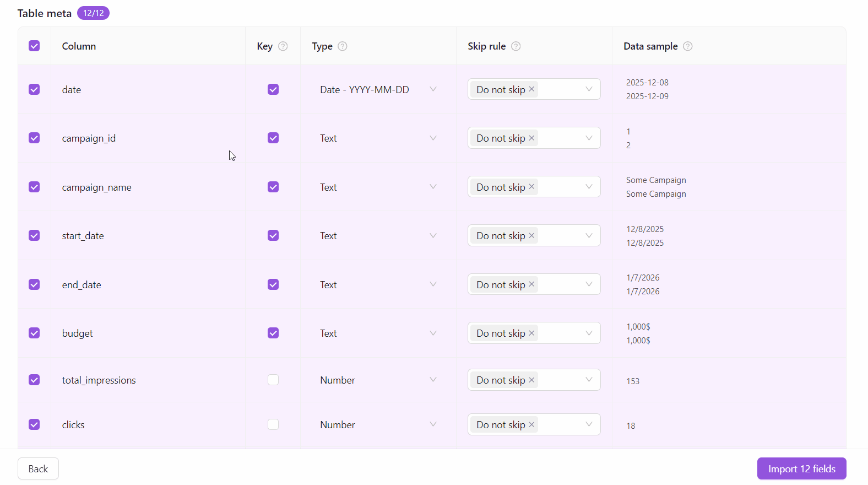Image resolution: width=868 pixels, height=485 pixels.
Task: Expand the Skip rule dropdown arrow for date
Action: point(589,89)
